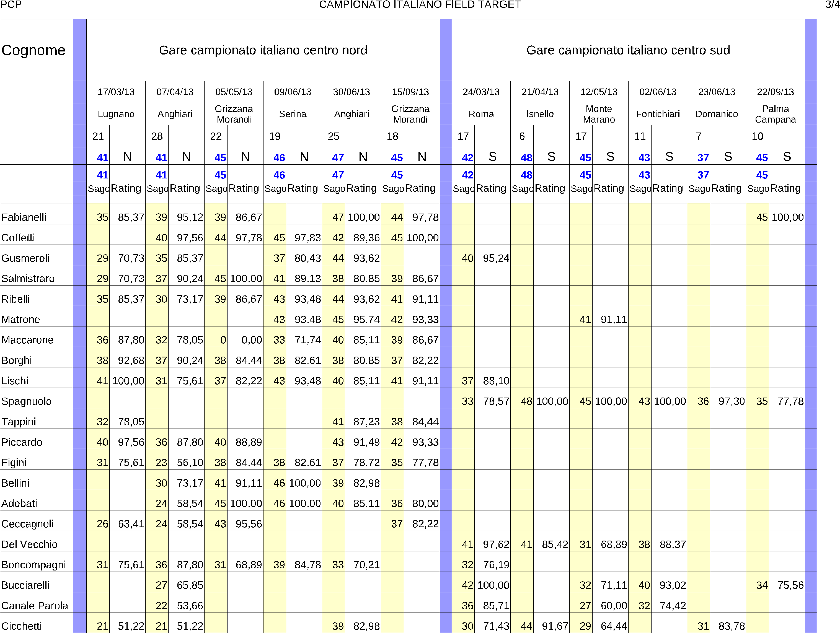The height and width of the screenshot is (633, 840).
Task: Select the date 17/03/13
Action: [116, 92]
